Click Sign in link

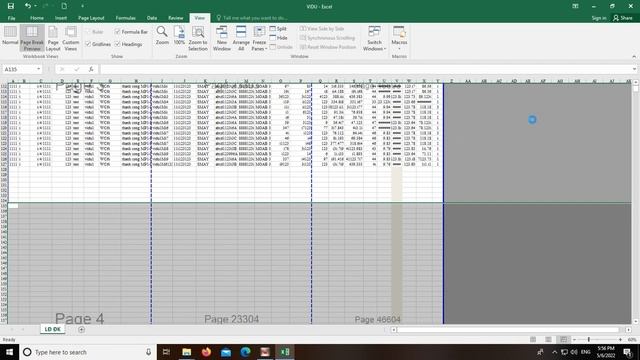[599, 18]
